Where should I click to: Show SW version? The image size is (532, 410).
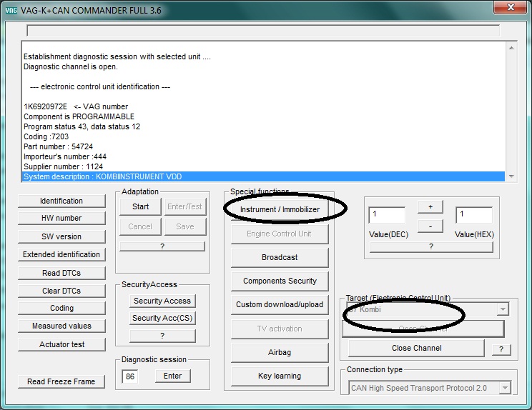coord(61,236)
